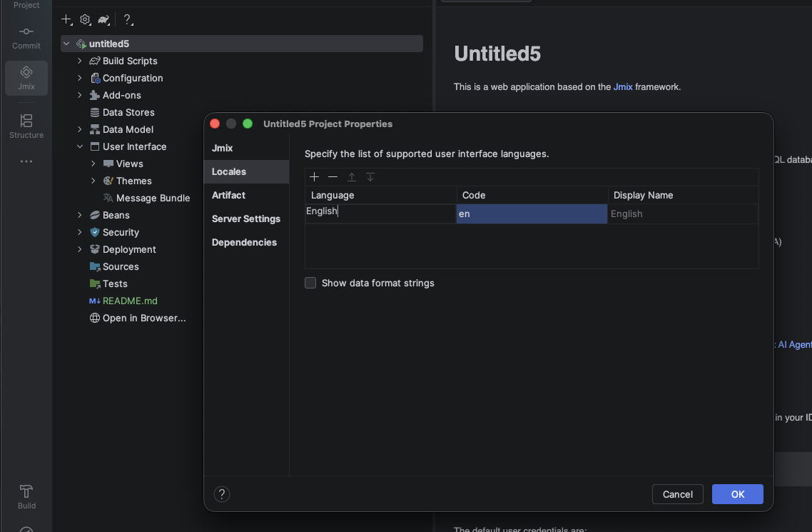Open the Jmix tool window icon
The image size is (812, 532).
[x=26, y=78]
